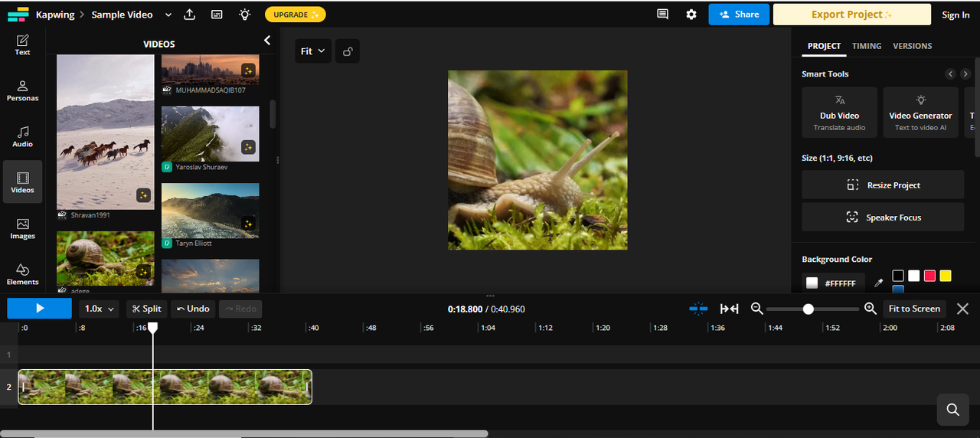The height and width of the screenshot is (438, 980).
Task: Open the Images panel
Action: 22,229
